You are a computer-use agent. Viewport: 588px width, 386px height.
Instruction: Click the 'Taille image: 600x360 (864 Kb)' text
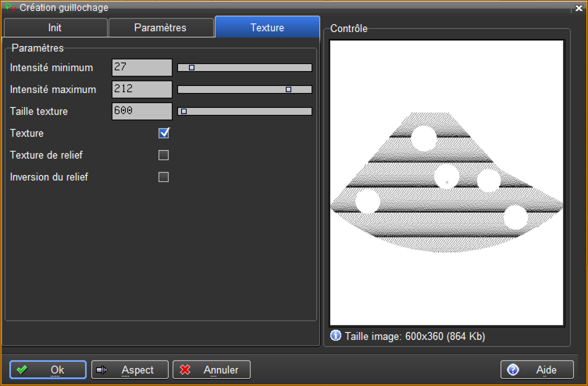tap(415, 336)
